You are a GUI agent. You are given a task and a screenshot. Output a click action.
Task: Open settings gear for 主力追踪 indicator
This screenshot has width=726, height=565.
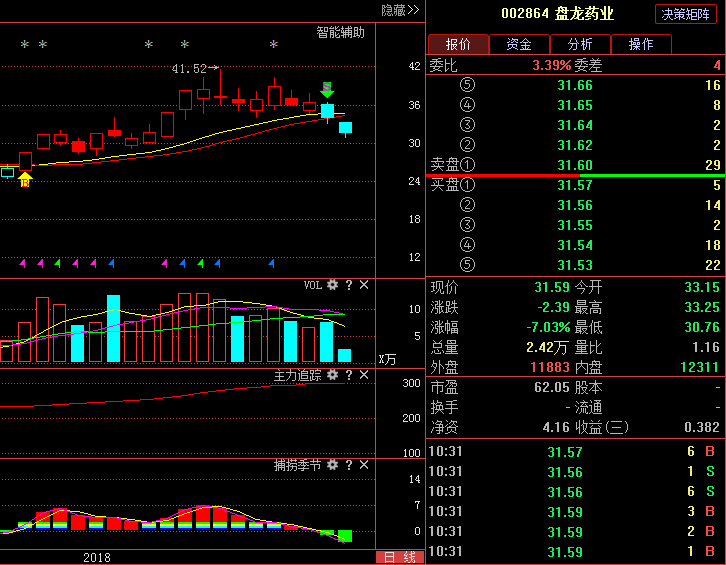point(332,375)
